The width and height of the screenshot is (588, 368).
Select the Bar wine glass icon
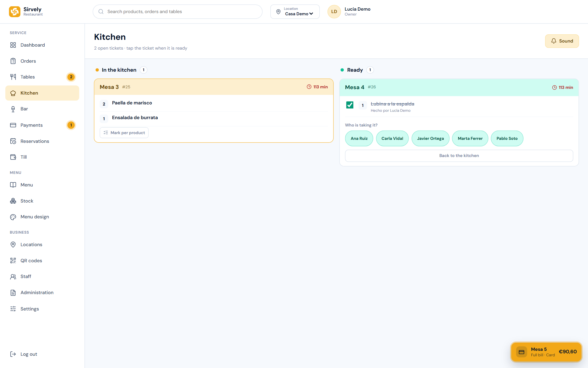[x=13, y=109]
